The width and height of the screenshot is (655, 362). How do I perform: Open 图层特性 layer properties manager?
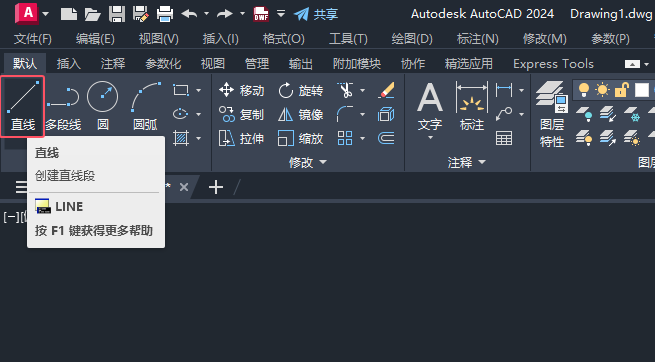click(x=552, y=114)
